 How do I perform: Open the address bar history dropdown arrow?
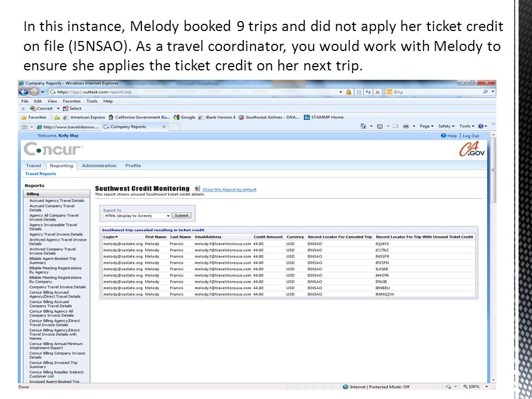pos(341,92)
